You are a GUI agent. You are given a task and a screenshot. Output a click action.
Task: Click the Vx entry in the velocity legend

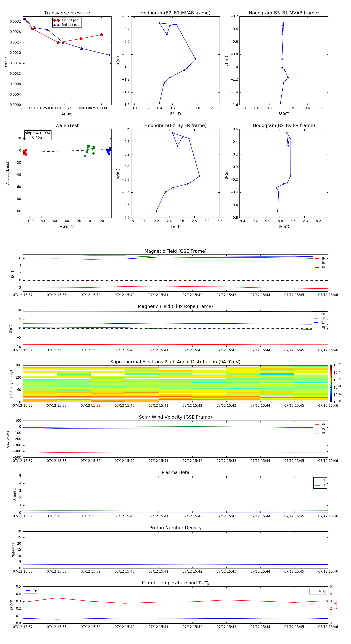[x=320, y=424]
